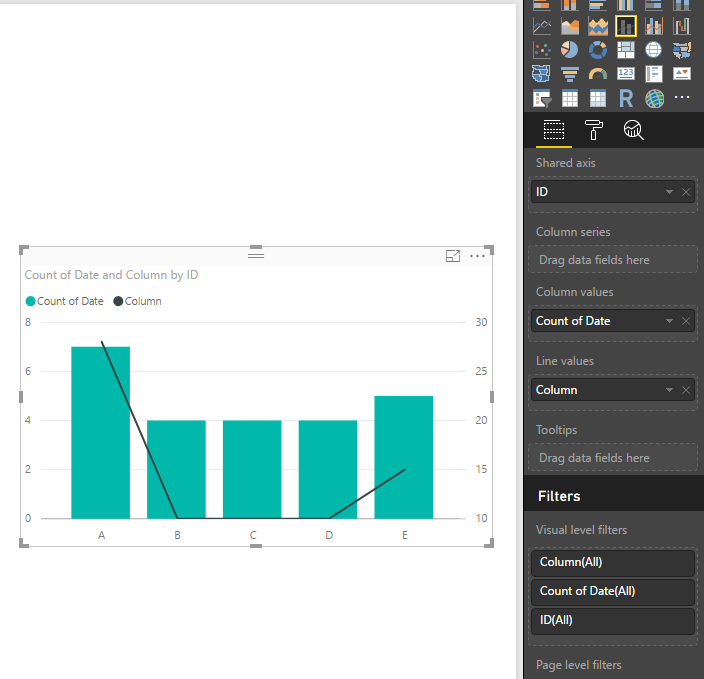Select the Funnel chart visualization
The width and height of the screenshot is (704, 679).
570,74
